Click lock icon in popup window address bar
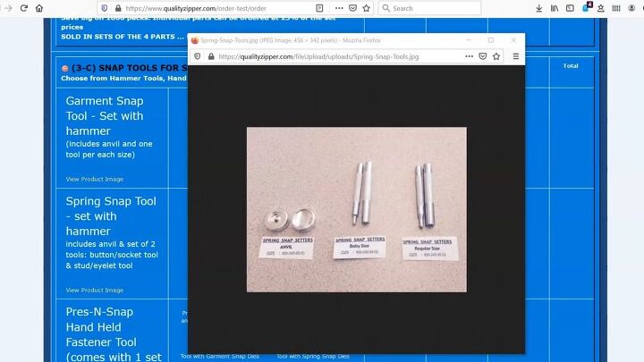Image resolution: width=644 pixels, height=362 pixels. 211,56
